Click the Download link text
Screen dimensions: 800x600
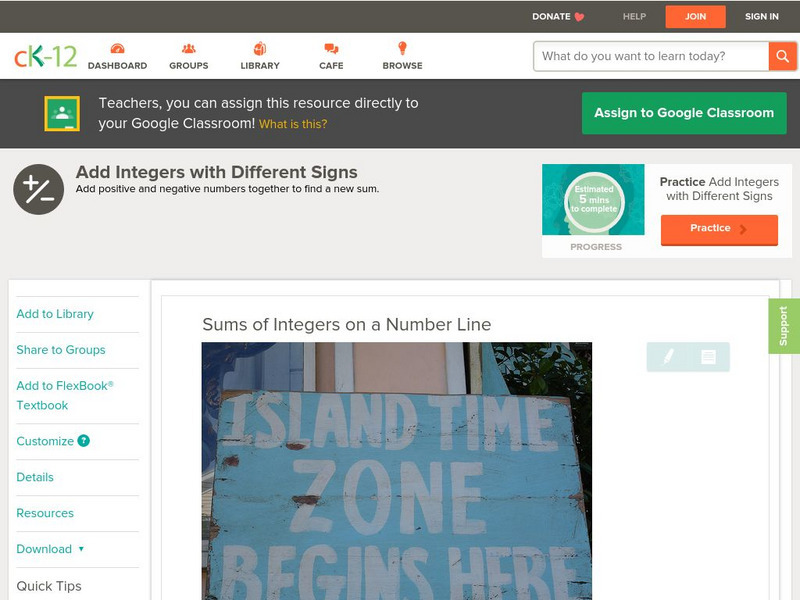44,549
